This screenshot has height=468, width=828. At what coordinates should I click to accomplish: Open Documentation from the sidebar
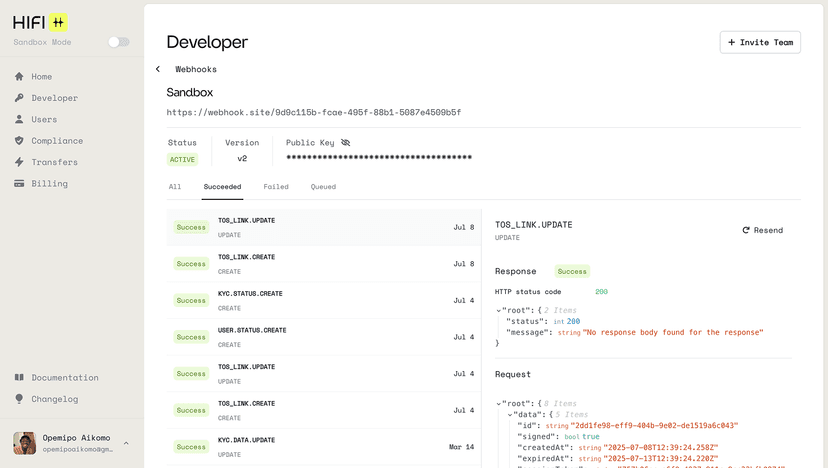click(64, 378)
